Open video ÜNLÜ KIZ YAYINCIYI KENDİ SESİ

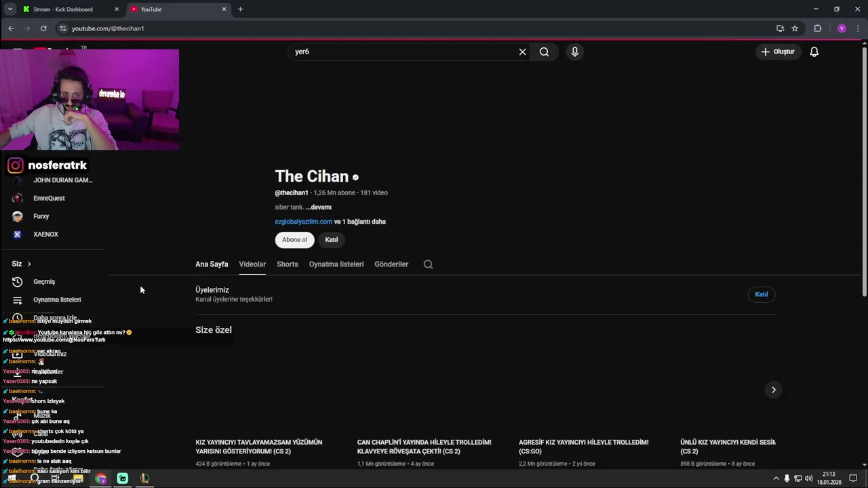coord(728,447)
